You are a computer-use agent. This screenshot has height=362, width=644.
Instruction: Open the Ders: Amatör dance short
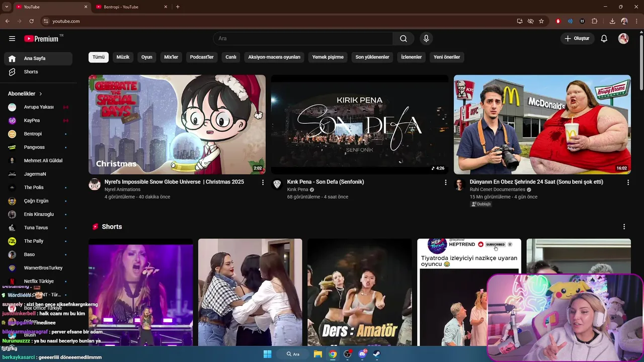click(x=359, y=293)
